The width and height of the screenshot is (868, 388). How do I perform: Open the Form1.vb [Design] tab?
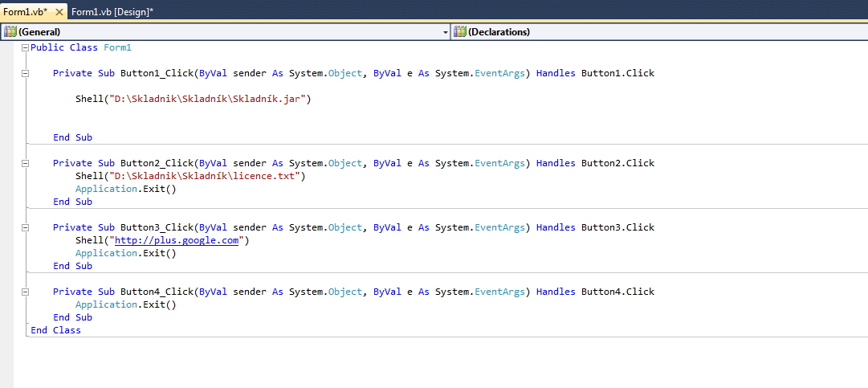pyautogui.click(x=112, y=12)
